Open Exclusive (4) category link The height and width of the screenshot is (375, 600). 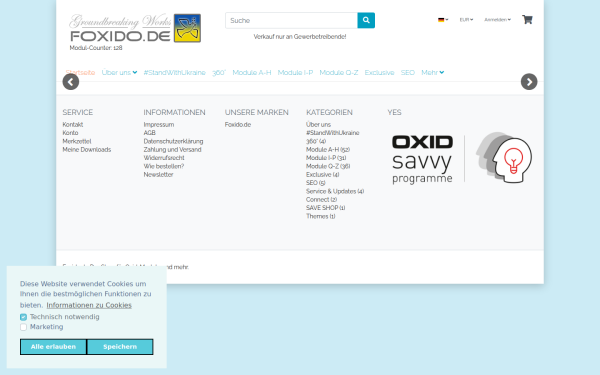point(323,174)
